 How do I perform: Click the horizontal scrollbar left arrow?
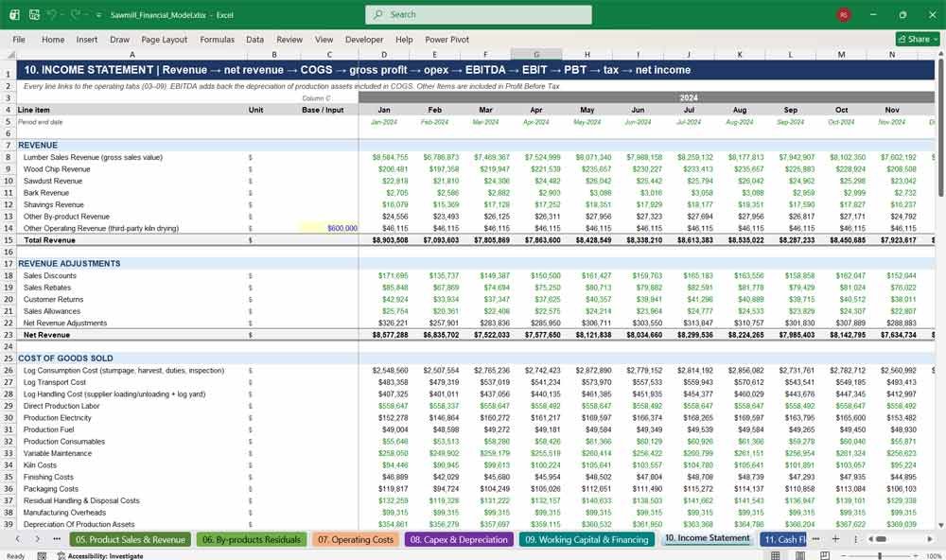pyautogui.click(x=870, y=539)
